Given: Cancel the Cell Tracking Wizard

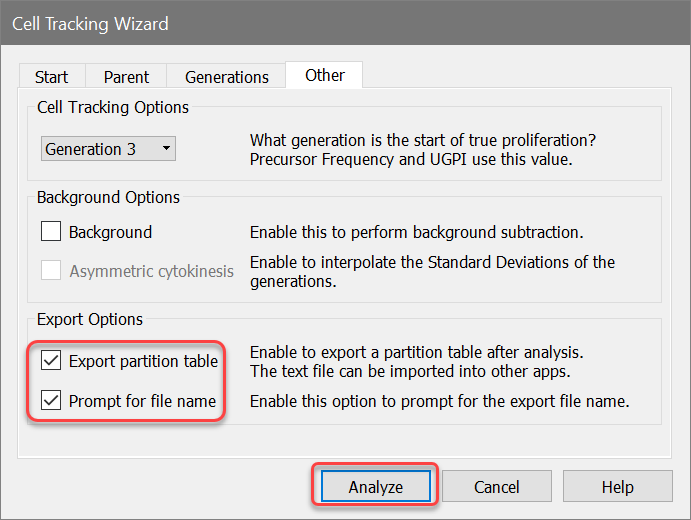Looking at the screenshot, I should (496, 487).
